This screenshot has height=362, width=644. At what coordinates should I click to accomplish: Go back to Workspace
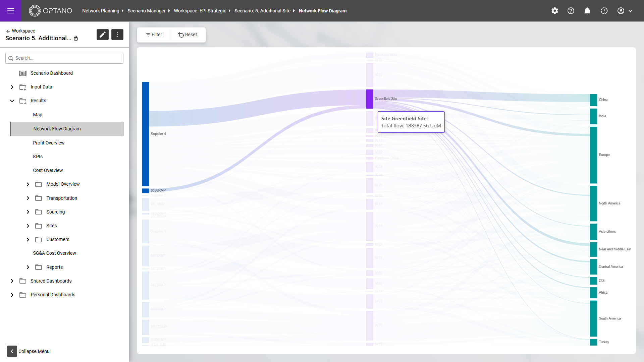tap(20, 31)
